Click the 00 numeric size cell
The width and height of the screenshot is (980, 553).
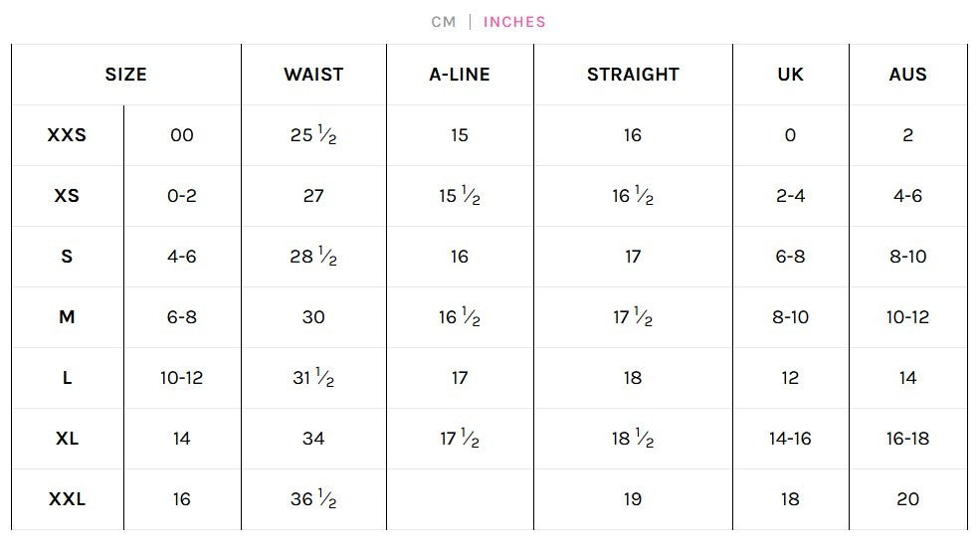point(182,135)
